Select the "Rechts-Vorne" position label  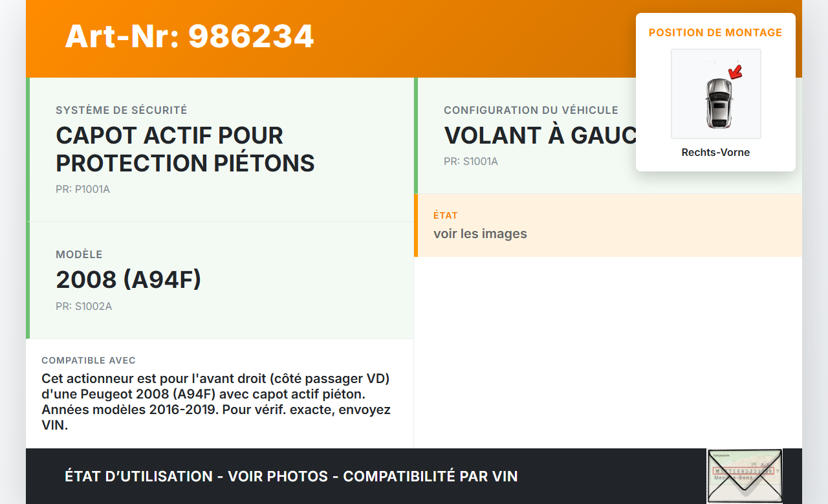coord(715,153)
